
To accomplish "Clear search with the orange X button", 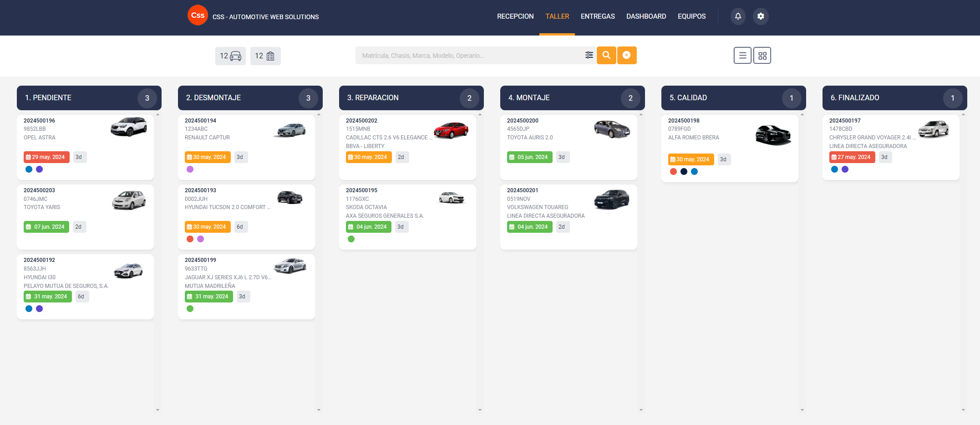I will [627, 55].
